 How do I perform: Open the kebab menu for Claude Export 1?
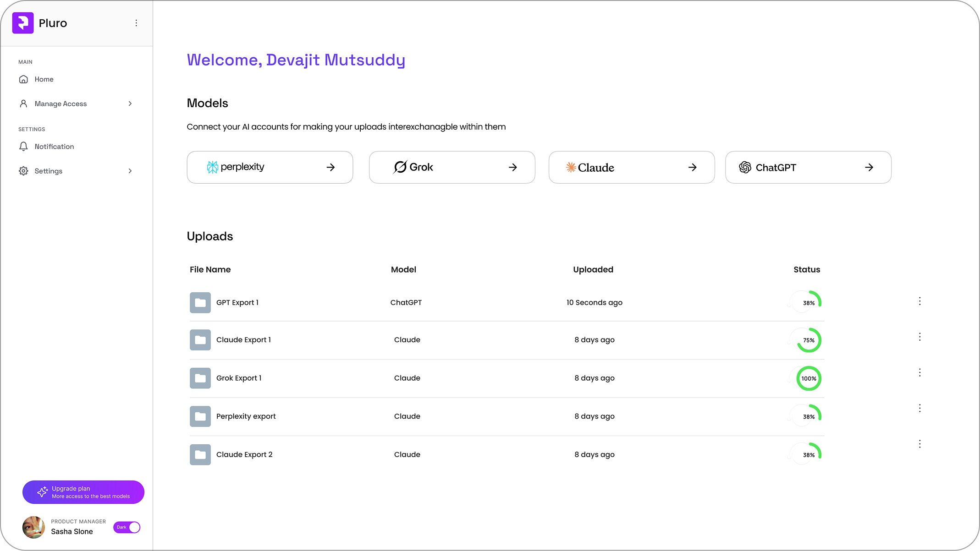pyautogui.click(x=920, y=337)
